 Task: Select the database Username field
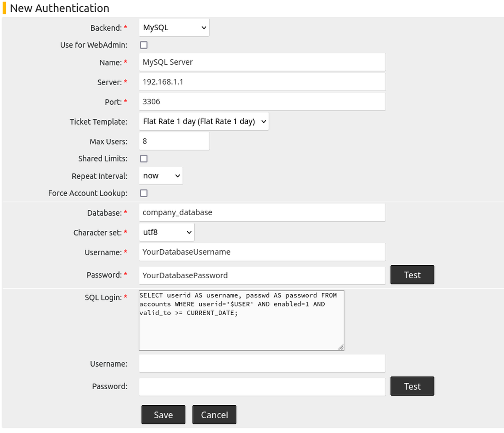(x=262, y=252)
